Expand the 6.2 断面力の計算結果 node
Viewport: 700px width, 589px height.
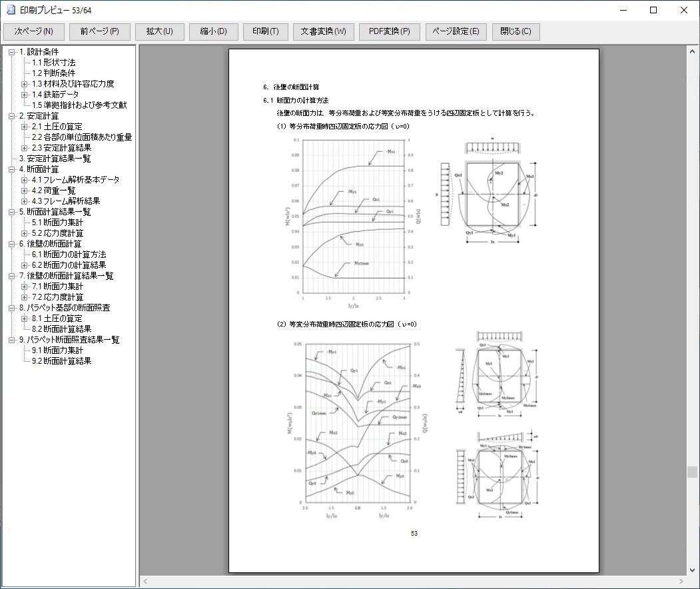25,265
